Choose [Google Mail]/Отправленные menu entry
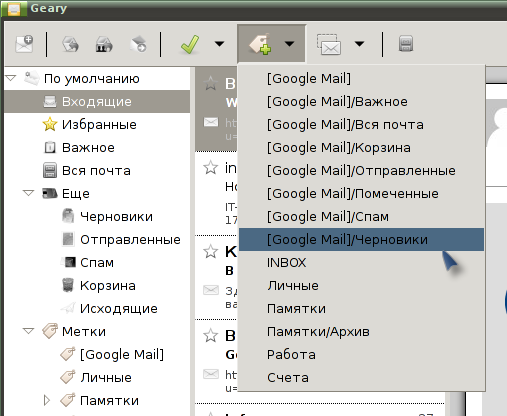This screenshot has width=507, height=416. pyautogui.click(x=361, y=170)
